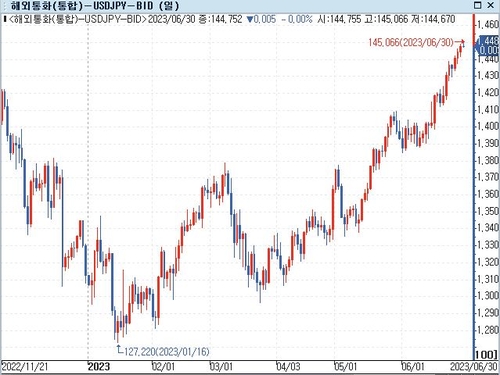Viewport: 500px width, 375px height.
Task: Click the 2022/11/21 date axis label
Action: (25, 367)
